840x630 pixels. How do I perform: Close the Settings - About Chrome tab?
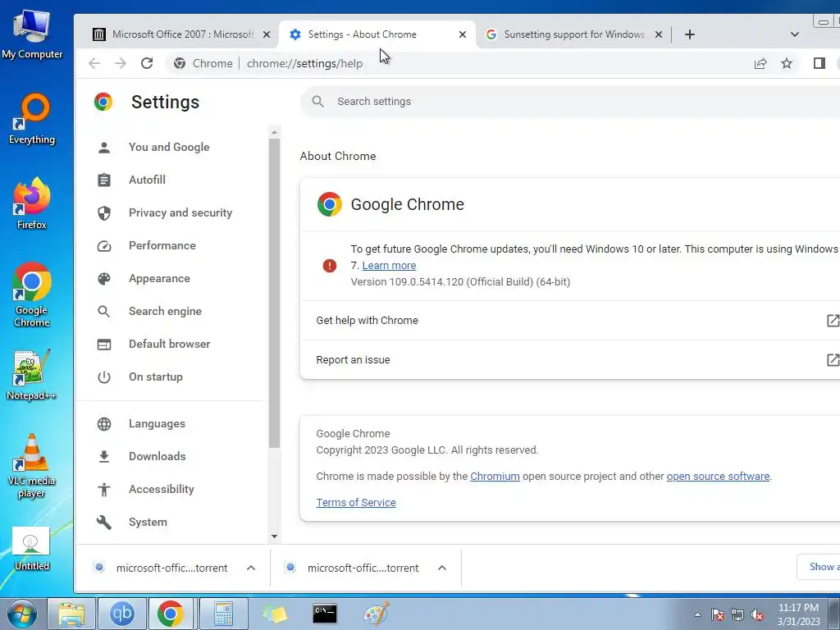463,34
